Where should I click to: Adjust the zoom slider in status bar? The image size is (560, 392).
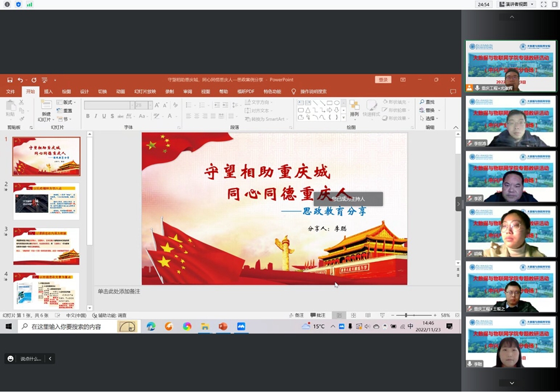tap(406, 315)
